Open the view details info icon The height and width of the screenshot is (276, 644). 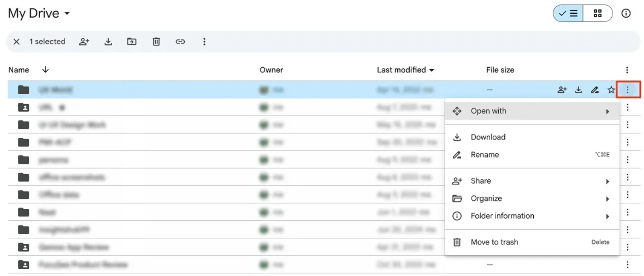tap(626, 13)
